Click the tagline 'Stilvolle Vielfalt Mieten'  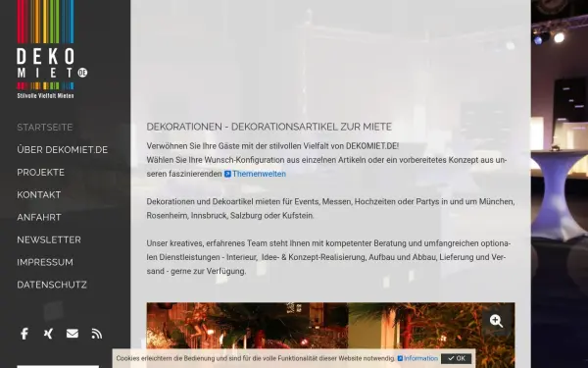point(45,96)
